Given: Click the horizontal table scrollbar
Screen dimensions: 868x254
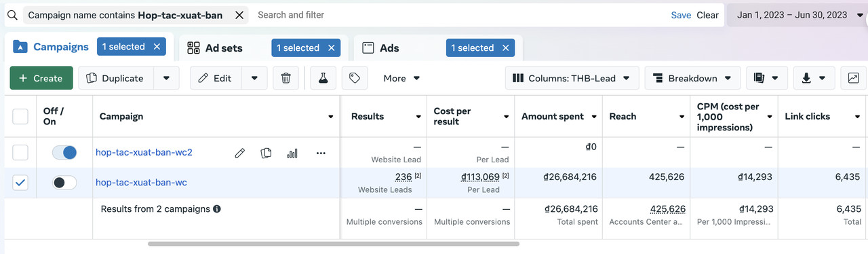Looking at the screenshot, I should pyautogui.click(x=334, y=243).
